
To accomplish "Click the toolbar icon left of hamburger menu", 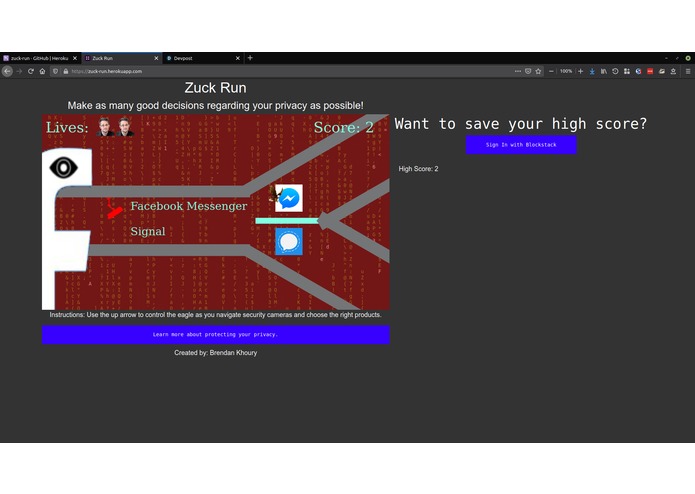I will point(673,71).
